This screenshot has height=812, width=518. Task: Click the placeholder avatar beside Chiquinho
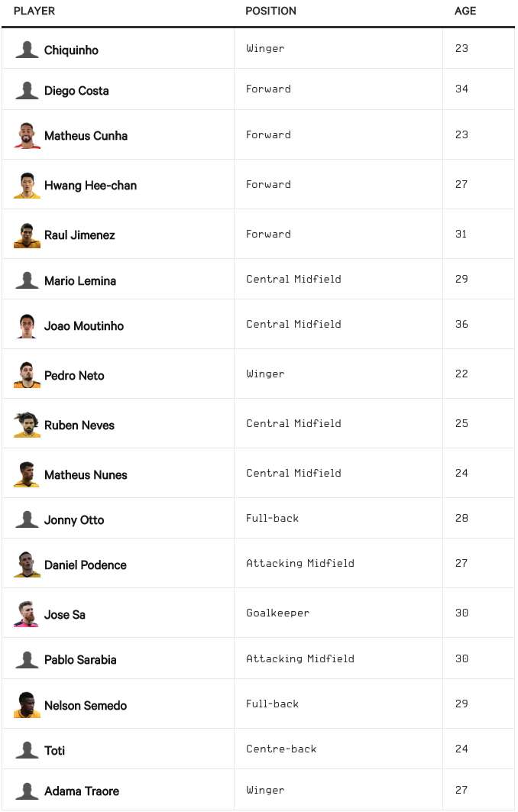click(27, 50)
